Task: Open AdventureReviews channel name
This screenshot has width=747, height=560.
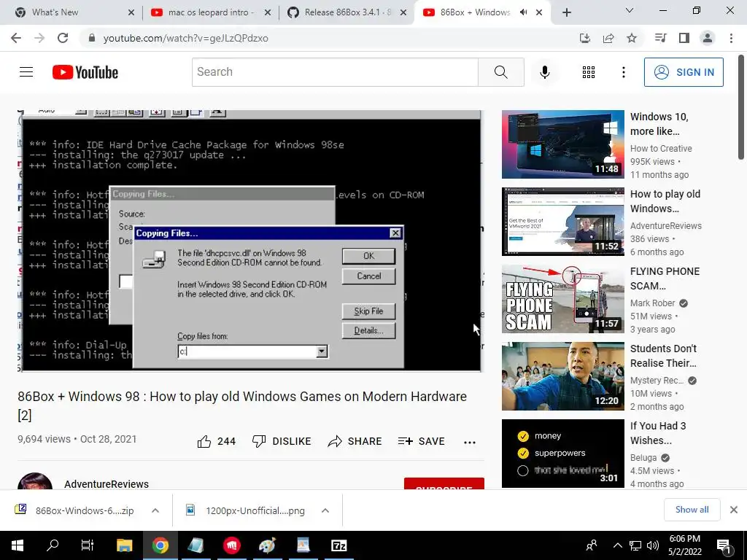Action: 107,484
